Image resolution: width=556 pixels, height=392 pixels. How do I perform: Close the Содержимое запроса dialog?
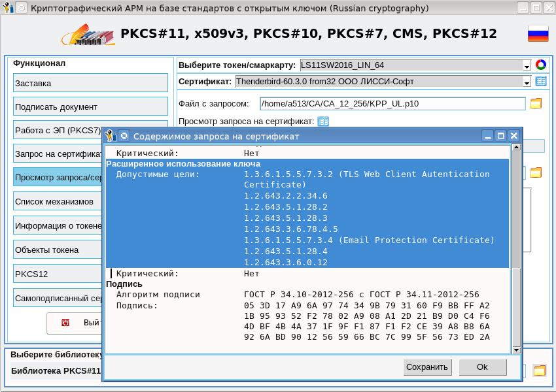[x=513, y=136]
